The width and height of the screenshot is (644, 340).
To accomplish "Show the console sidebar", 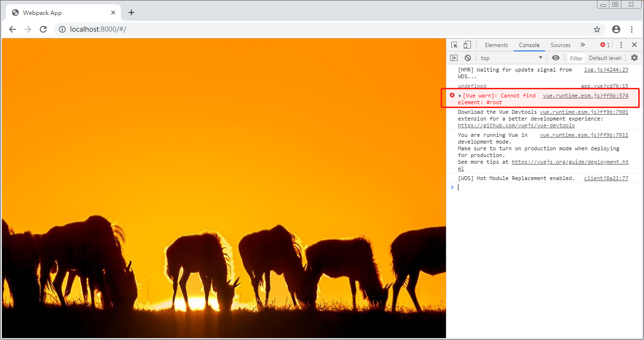I will coord(454,58).
